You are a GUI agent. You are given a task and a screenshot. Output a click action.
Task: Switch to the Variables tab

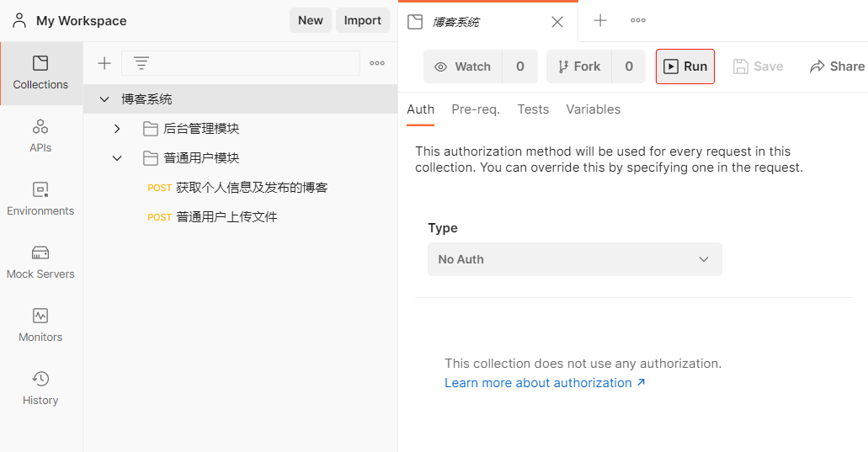(x=593, y=109)
